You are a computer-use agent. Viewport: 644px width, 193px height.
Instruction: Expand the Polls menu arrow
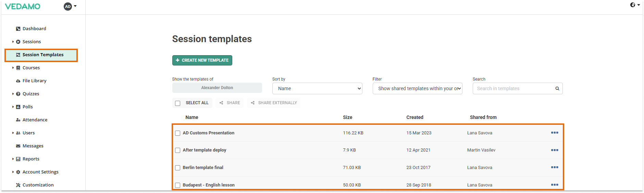click(13, 107)
